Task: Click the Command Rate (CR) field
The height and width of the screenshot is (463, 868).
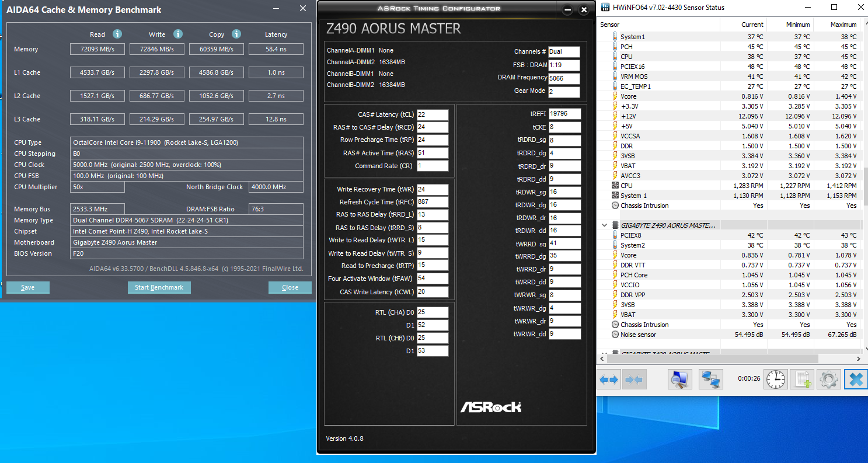Action: [x=433, y=166]
